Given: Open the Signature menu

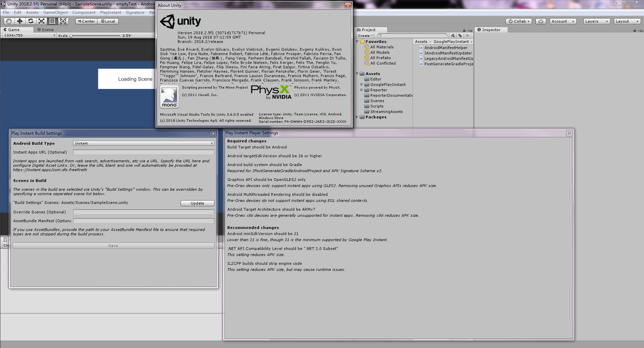Looking at the screenshot, I should coord(135,13).
